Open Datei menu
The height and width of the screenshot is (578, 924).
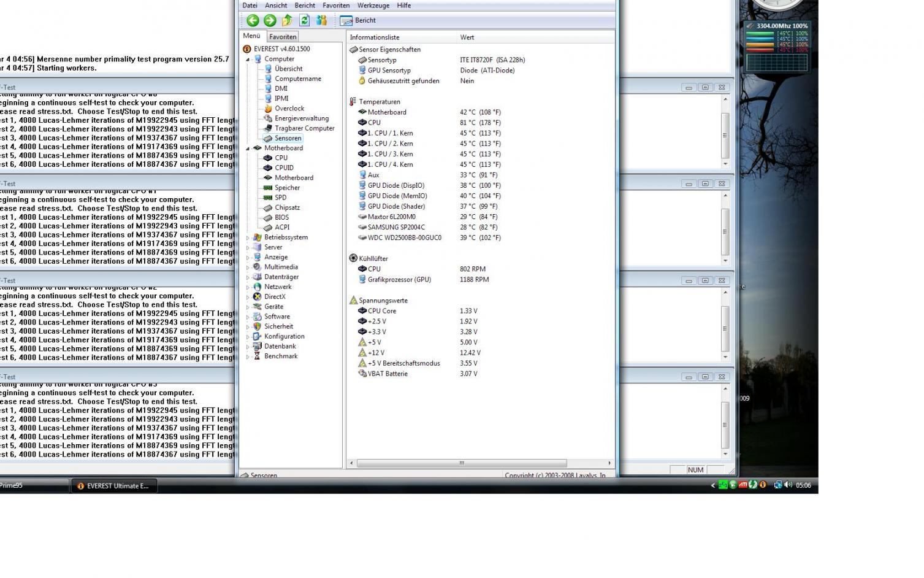pos(250,6)
